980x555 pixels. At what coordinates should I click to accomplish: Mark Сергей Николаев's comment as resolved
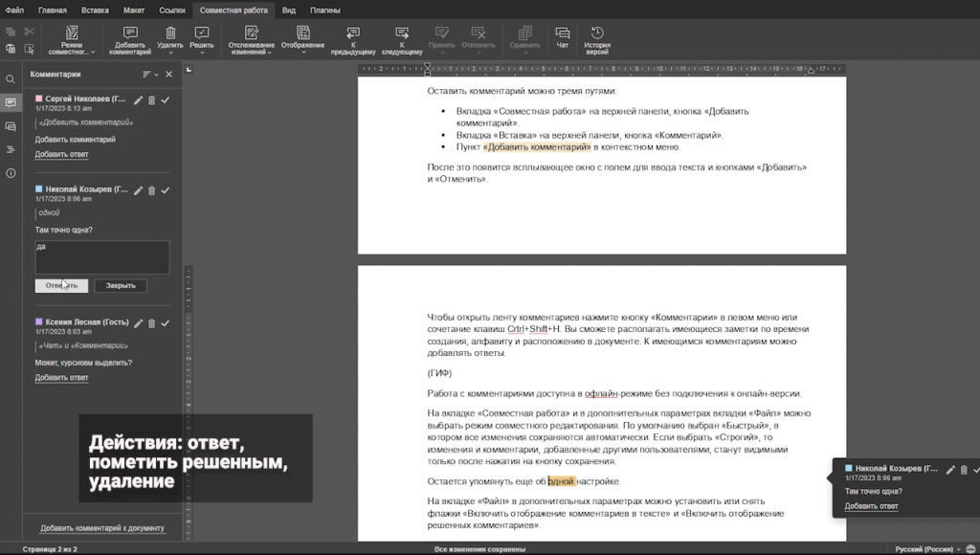(166, 100)
